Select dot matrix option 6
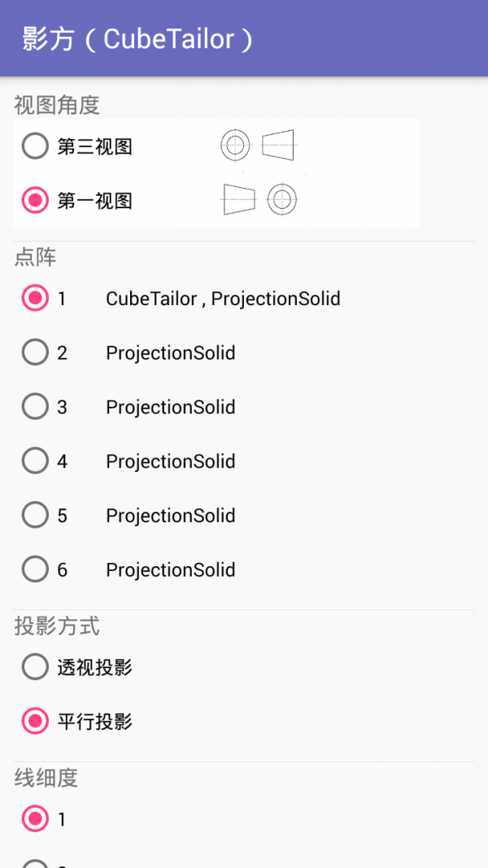Viewport: 488px width, 868px height. pyautogui.click(x=35, y=569)
